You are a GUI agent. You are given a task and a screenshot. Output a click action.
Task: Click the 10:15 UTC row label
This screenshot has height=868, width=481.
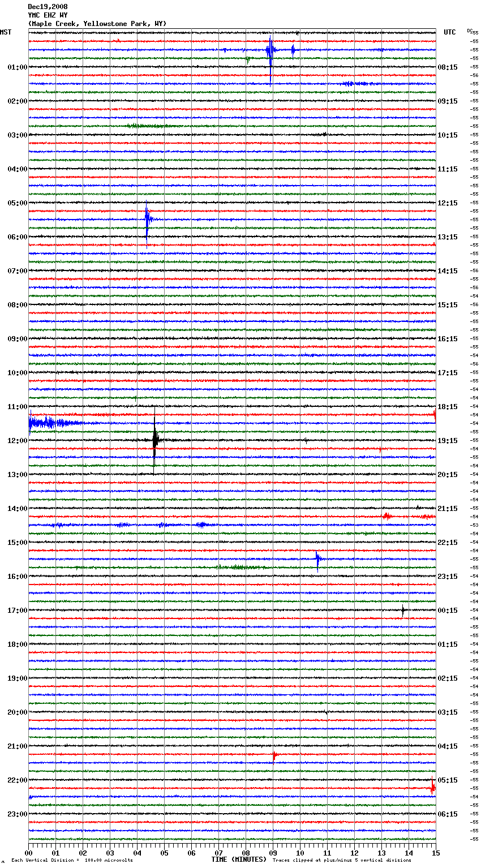(448, 135)
